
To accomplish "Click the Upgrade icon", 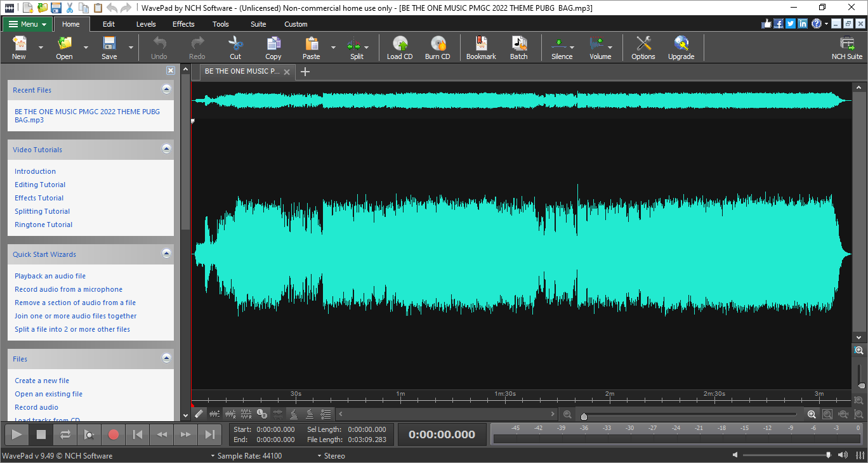I will click(681, 44).
